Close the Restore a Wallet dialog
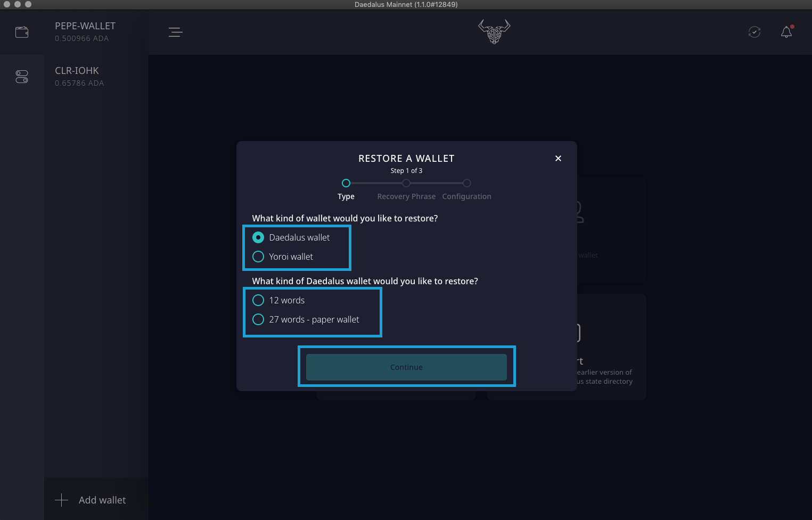 pos(558,158)
